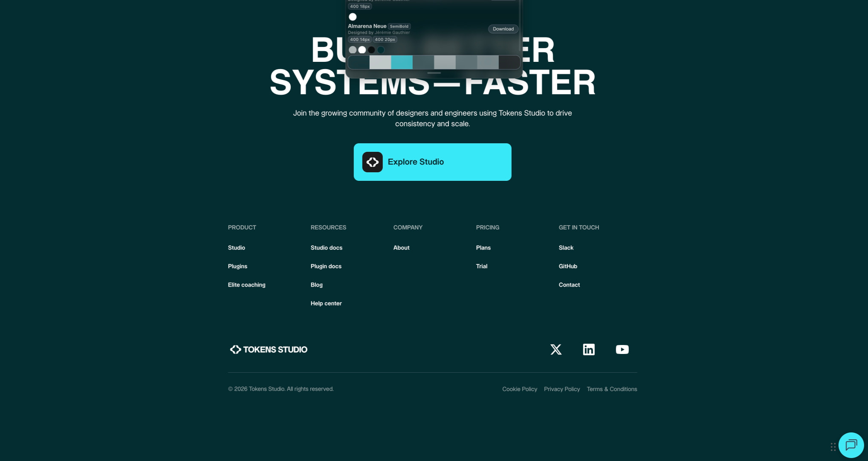Screen dimensions: 868x461
Task: Open the X (Twitter) social icon
Action: 556,350
